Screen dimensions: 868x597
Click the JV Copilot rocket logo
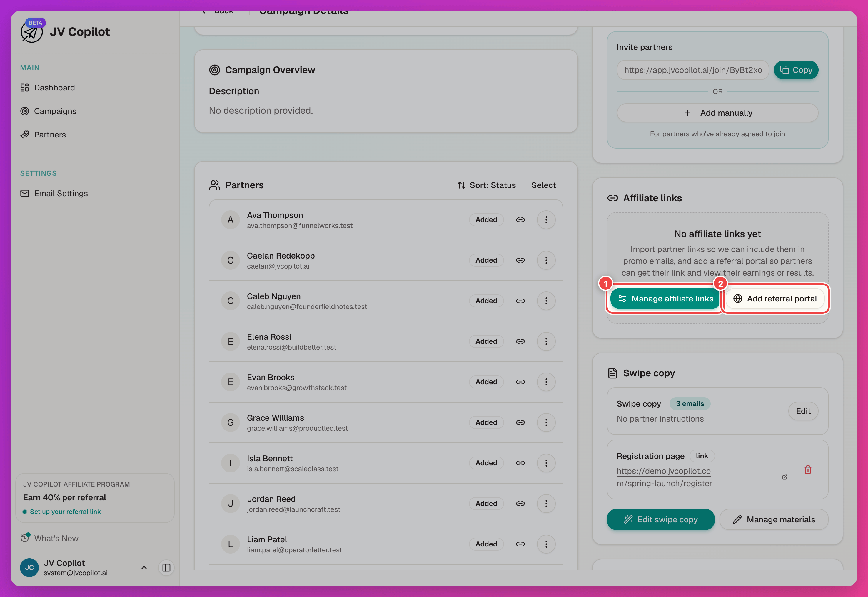(31, 32)
